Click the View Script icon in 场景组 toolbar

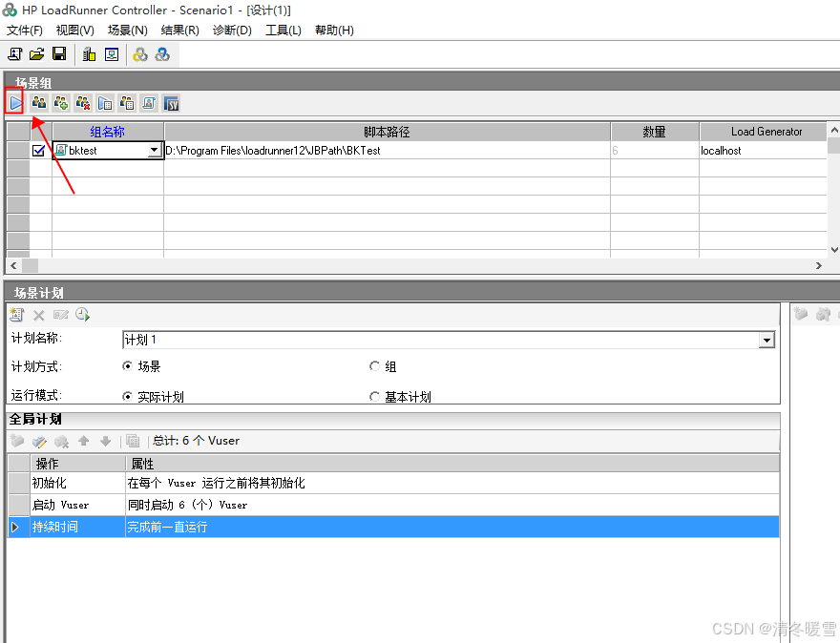[x=149, y=103]
